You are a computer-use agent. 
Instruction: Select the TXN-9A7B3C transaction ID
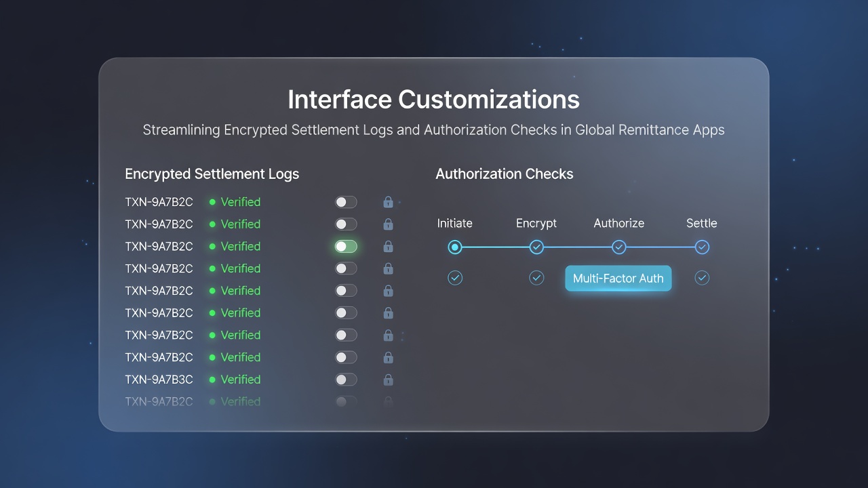[159, 380]
